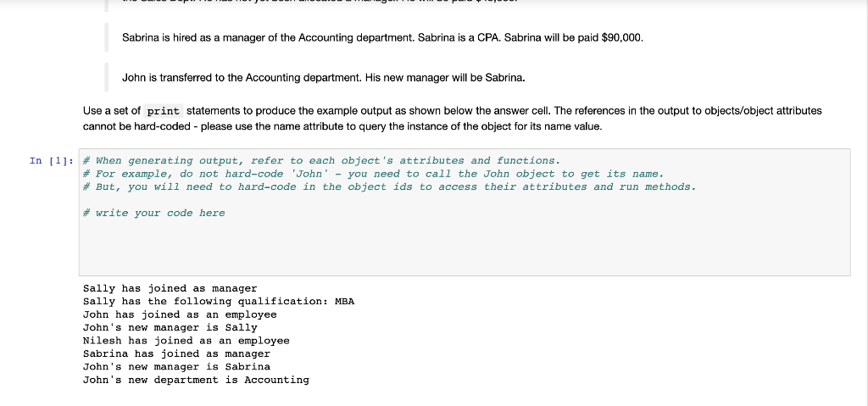Image resolution: width=868 pixels, height=406 pixels.
Task: Click output line with qualification: MBA
Action: tap(219, 302)
